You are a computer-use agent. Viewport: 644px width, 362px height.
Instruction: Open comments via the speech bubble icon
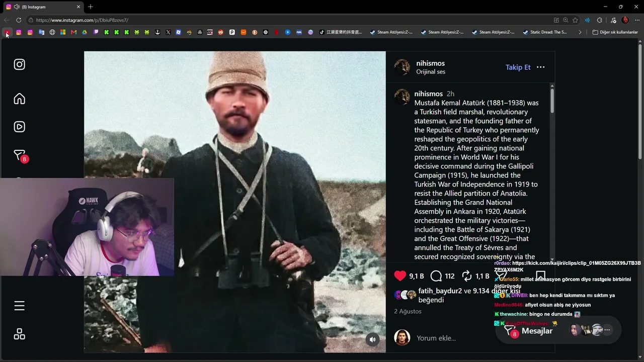coord(436,276)
